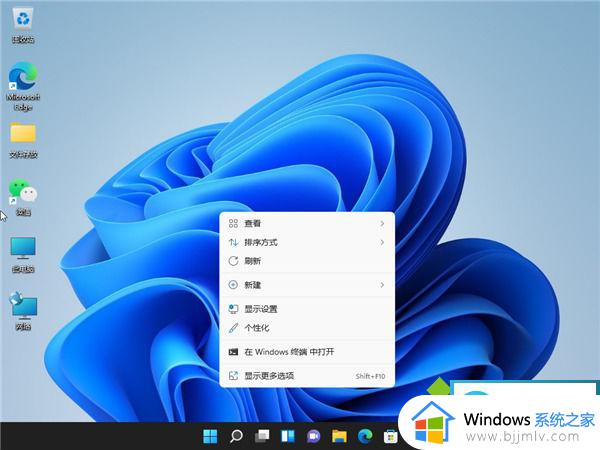The width and height of the screenshot is (600, 450).
Task: Open 个性化 from the context menu
Action: pos(307,328)
